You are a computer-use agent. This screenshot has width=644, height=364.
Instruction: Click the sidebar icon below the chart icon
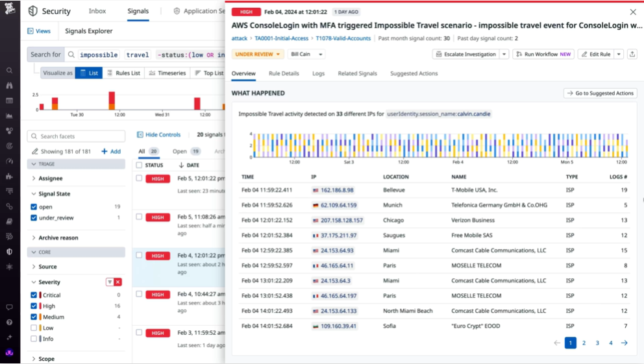coord(10,131)
